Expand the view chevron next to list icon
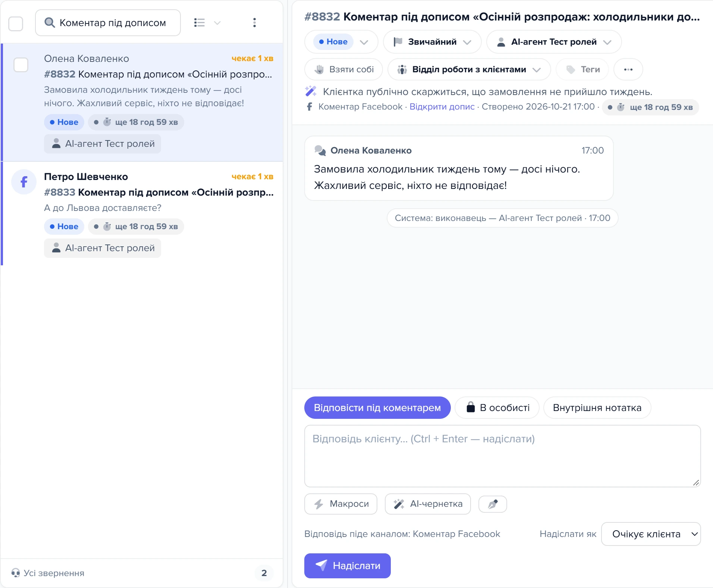713x588 pixels. click(217, 23)
